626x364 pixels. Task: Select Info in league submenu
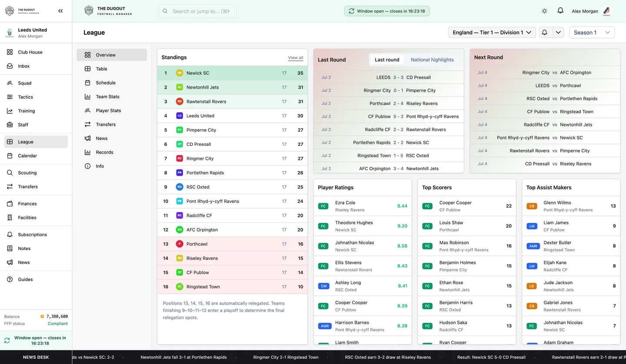click(x=112, y=166)
